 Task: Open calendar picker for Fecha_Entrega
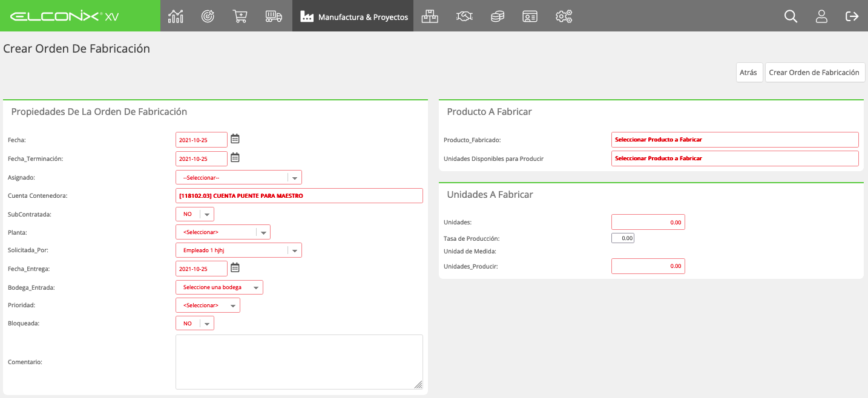[235, 267]
